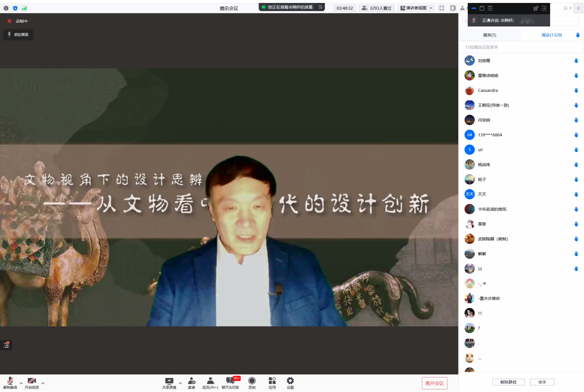Open the members list panel
This screenshot has height=392, width=584.
click(x=210, y=383)
